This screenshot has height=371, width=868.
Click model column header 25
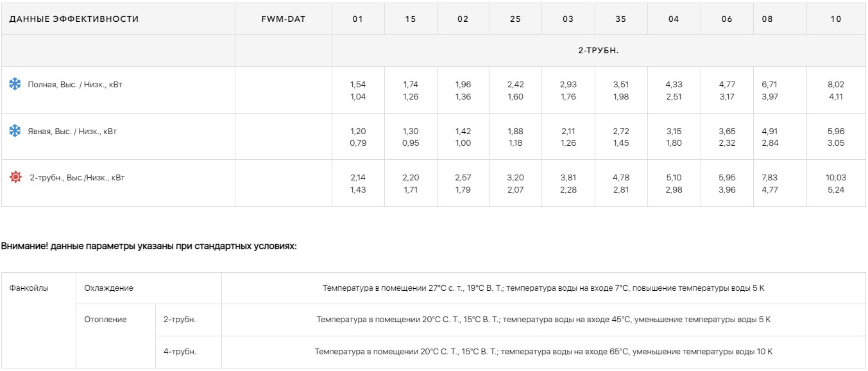pos(515,19)
